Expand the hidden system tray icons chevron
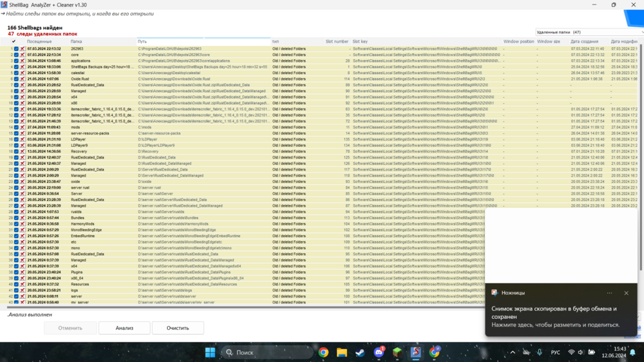Viewport: 644px width, 362px height. coord(513,352)
